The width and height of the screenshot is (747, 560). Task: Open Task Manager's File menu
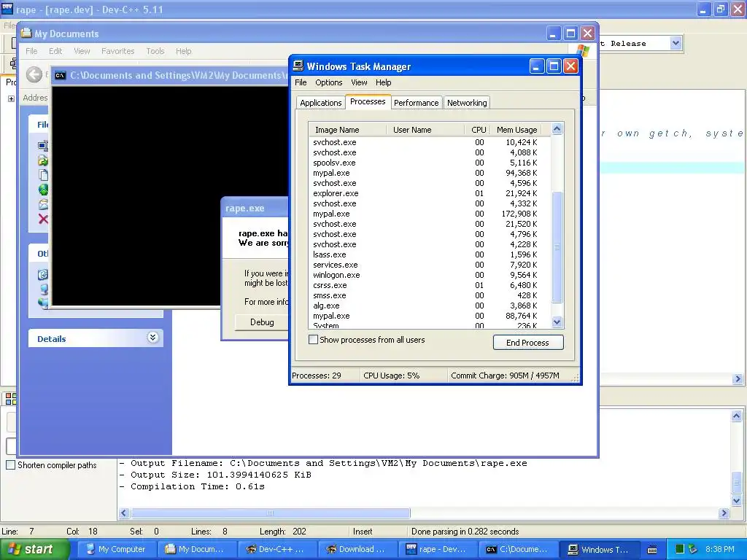pyautogui.click(x=301, y=82)
